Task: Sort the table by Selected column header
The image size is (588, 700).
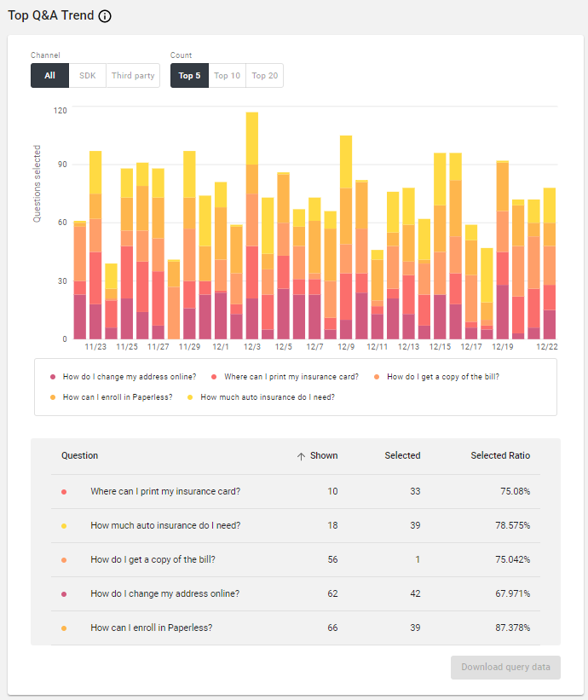Action: pyautogui.click(x=402, y=455)
